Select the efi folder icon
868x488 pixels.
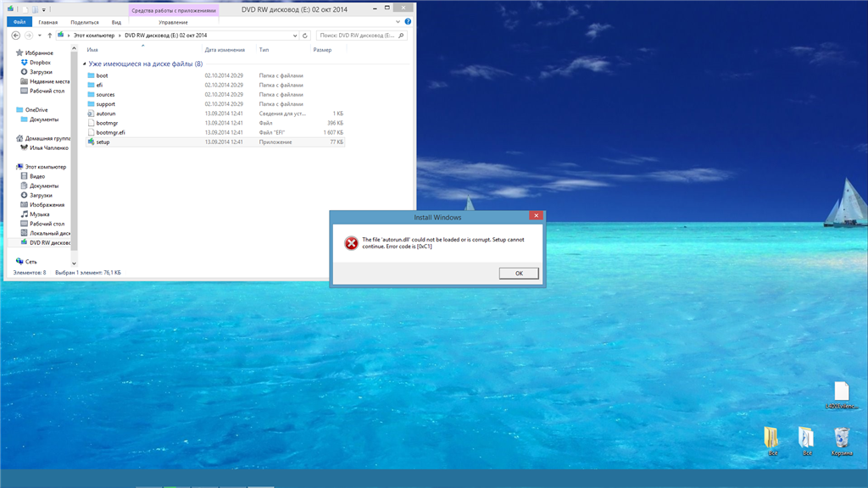click(91, 85)
